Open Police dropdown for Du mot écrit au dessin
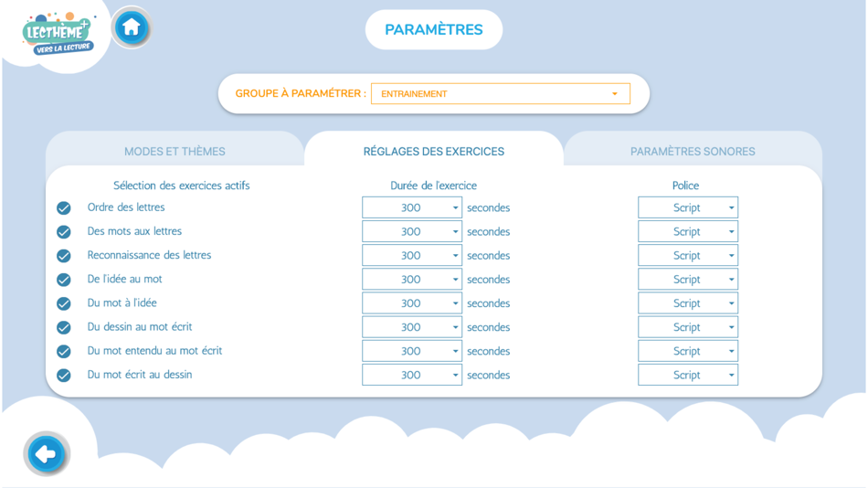 687,375
